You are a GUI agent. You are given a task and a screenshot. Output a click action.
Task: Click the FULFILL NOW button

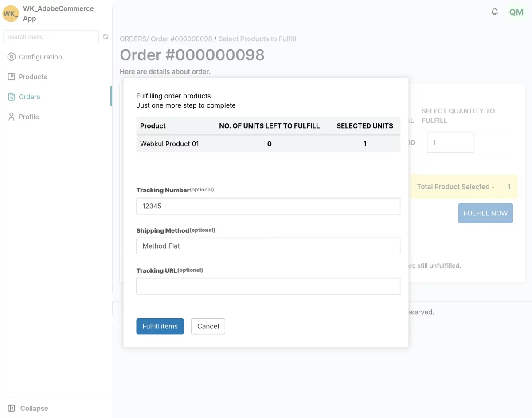[x=485, y=213]
